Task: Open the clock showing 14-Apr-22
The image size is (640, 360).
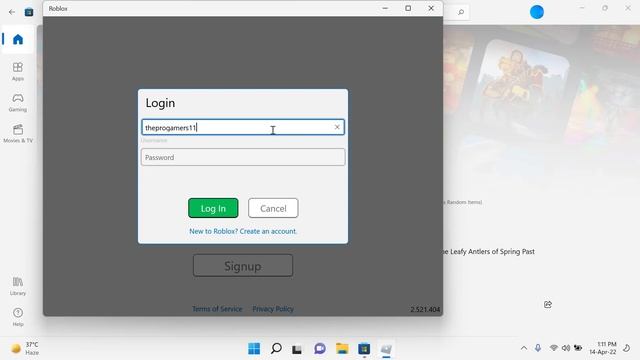Action: pyautogui.click(x=603, y=348)
